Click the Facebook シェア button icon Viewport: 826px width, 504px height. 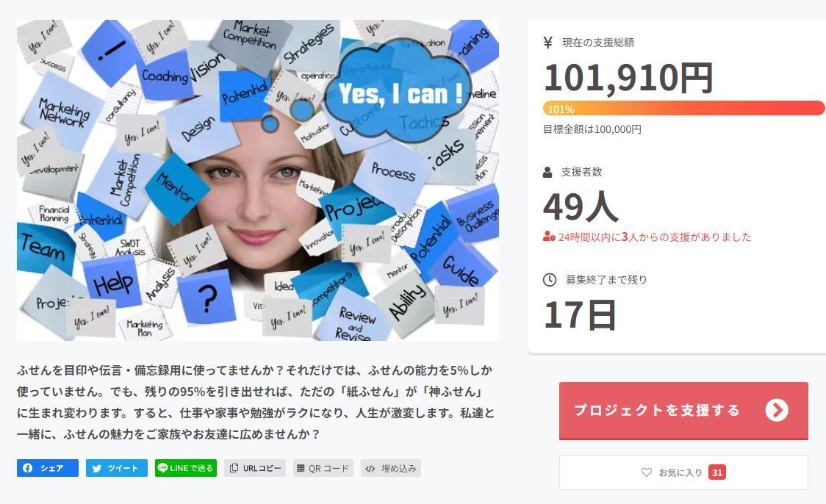click(x=27, y=468)
